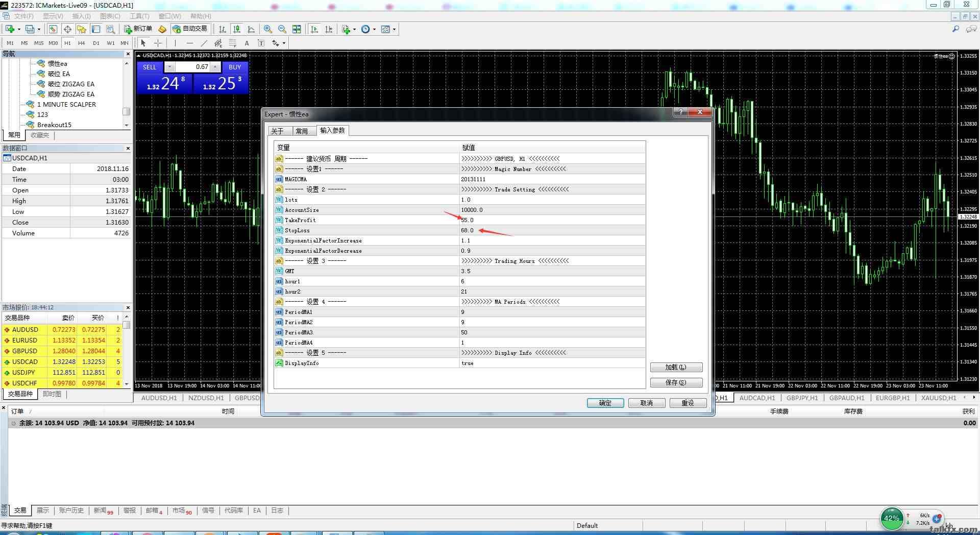Open the 图表(C) charts menu

(110, 16)
